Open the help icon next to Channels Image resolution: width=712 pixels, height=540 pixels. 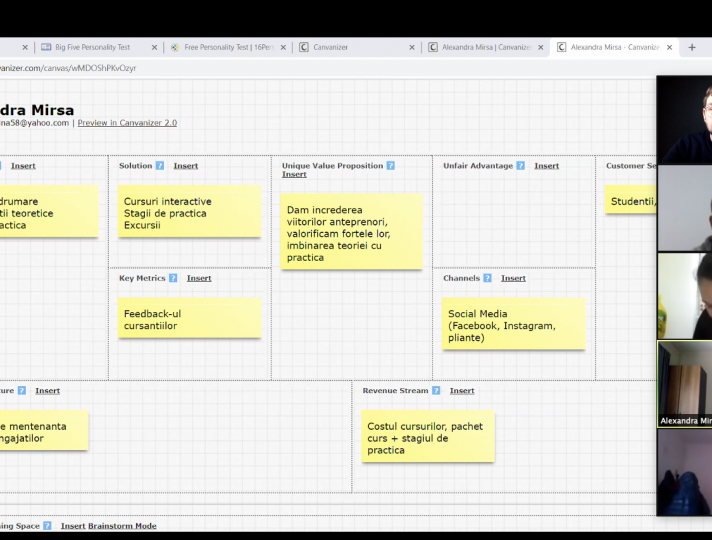(x=488, y=278)
